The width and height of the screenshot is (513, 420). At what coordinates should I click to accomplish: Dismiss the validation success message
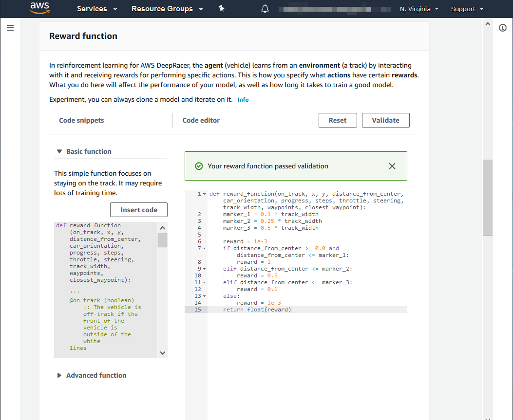tap(392, 166)
